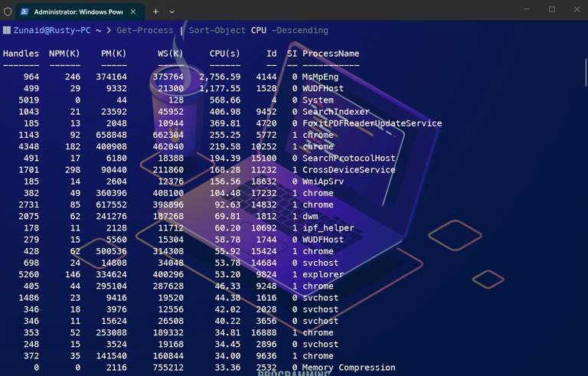
Task: Click the PM(K) column header
Action: (113, 54)
